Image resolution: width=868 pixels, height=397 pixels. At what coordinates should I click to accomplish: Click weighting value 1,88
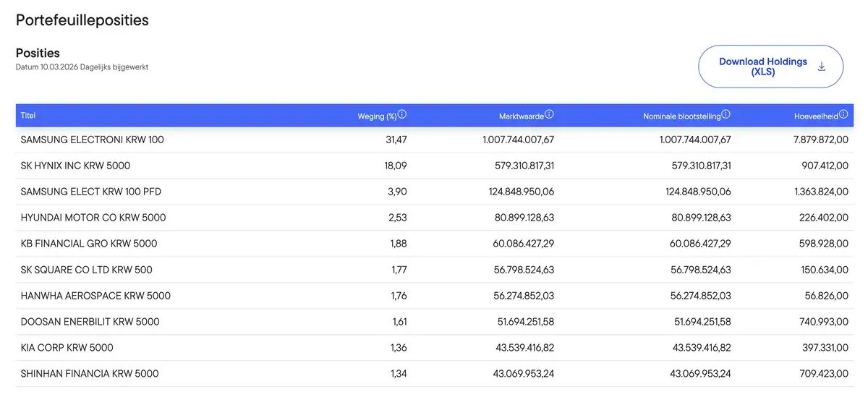[399, 244]
